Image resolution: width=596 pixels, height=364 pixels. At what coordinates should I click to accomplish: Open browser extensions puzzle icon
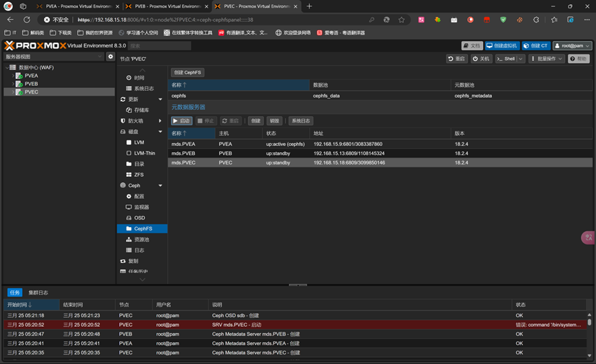(536, 20)
